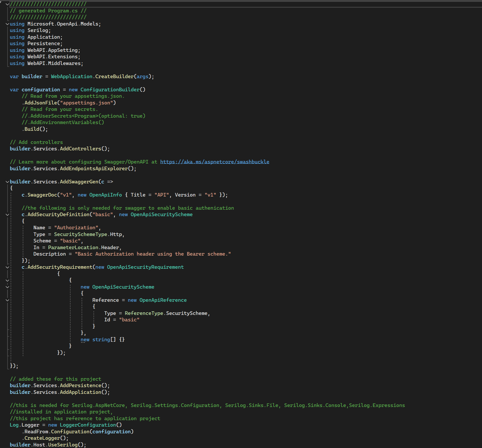Click the '//installed in application project,' comment
This screenshot has width=482, height=448.
(x=61, y=412)
